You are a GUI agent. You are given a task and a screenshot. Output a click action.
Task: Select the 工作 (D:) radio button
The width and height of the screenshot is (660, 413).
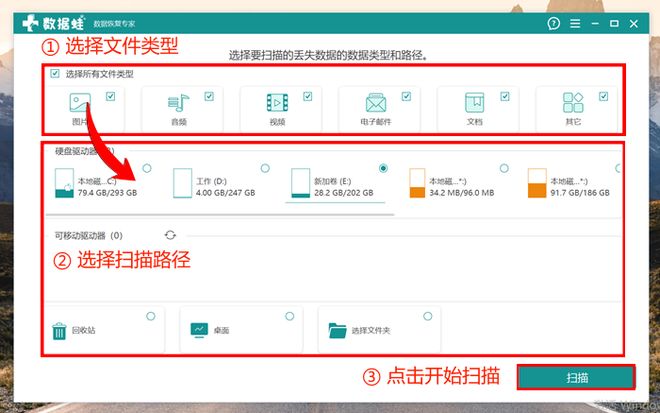(265, 168)
